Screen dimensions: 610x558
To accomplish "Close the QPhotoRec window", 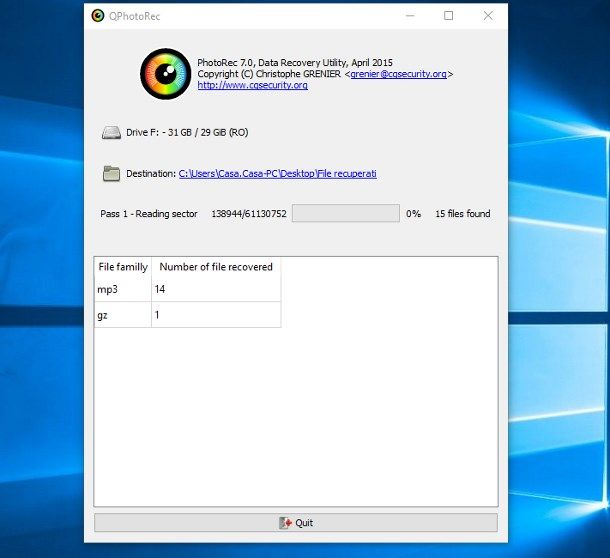I will coord(488,16).
